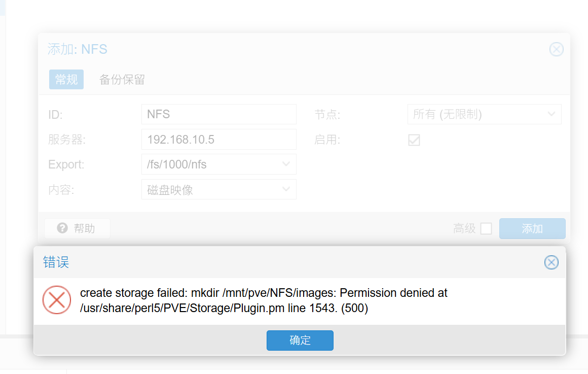Open the 帮助 help button

[77, 228]
